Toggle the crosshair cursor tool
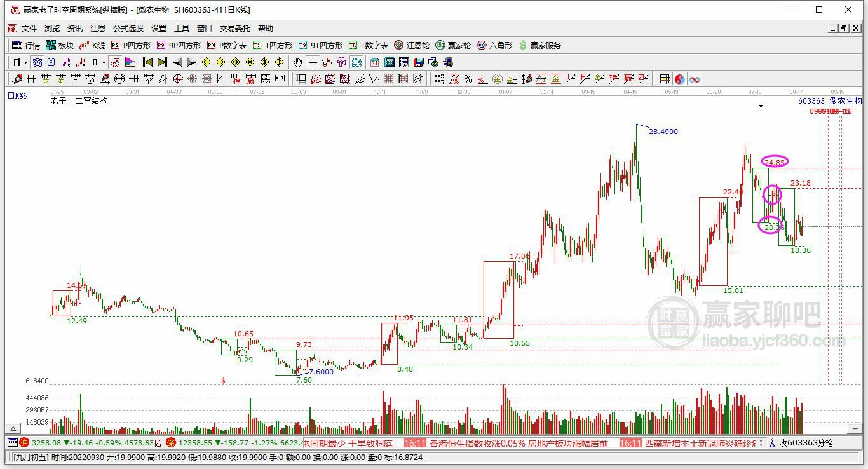 (313, 62)
